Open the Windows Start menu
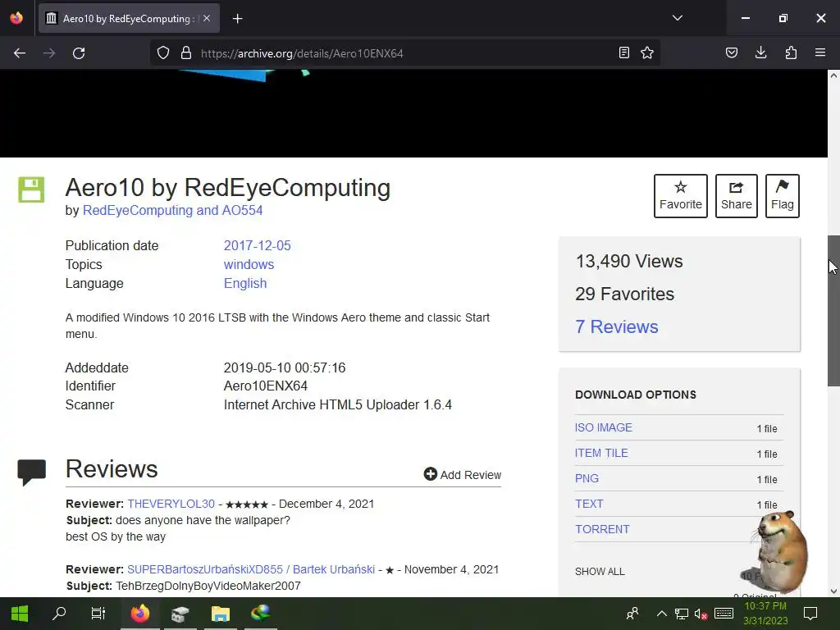This screenshot has height=630, width=840. click(x=20, y=614)
